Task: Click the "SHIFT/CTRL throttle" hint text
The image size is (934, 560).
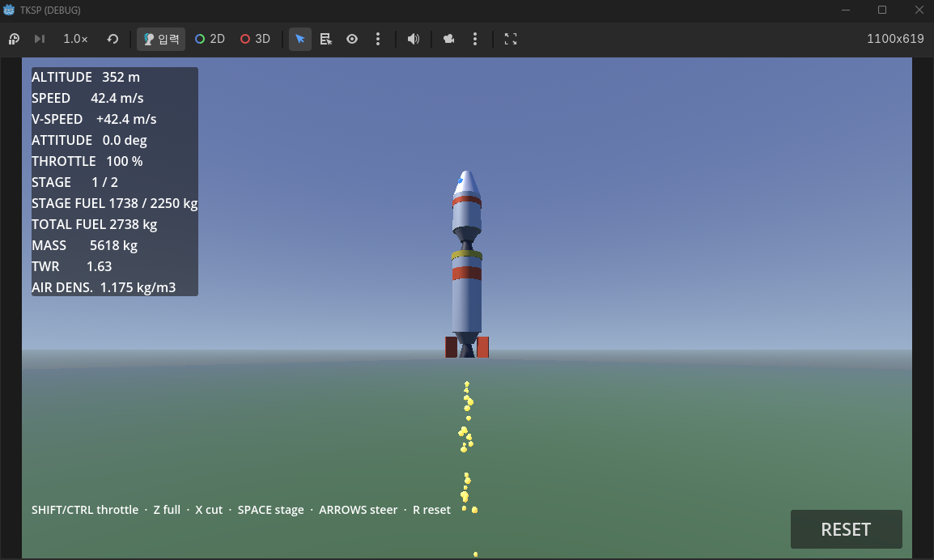Action: [85, 510]
